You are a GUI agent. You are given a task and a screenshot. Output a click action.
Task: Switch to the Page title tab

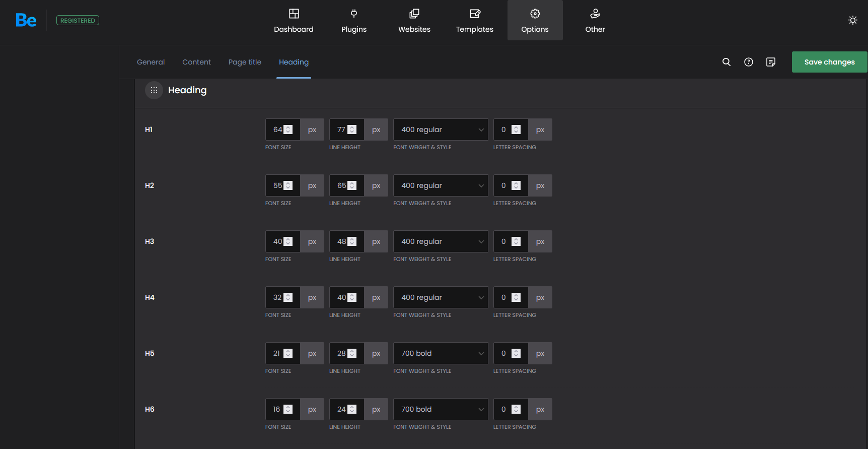click(245, 62)
